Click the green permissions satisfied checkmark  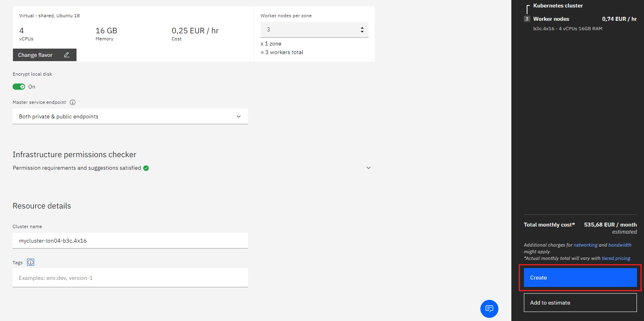[x=146, y=168]
